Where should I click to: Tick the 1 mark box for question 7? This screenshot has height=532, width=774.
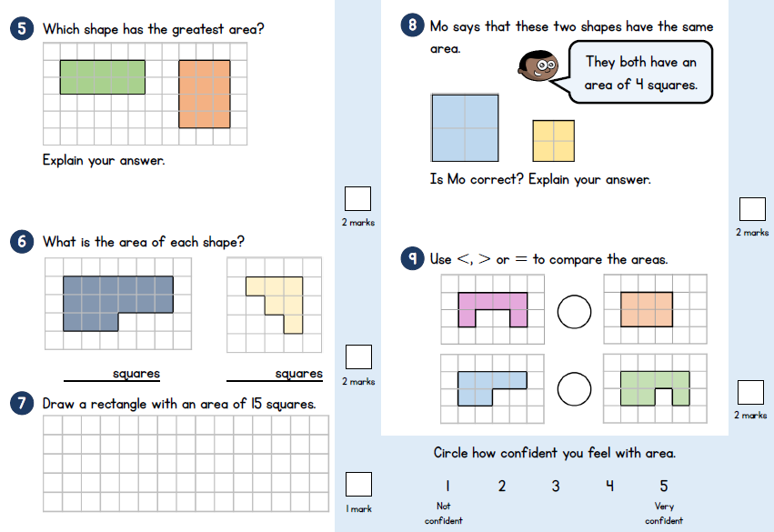(x=359, y=485)
